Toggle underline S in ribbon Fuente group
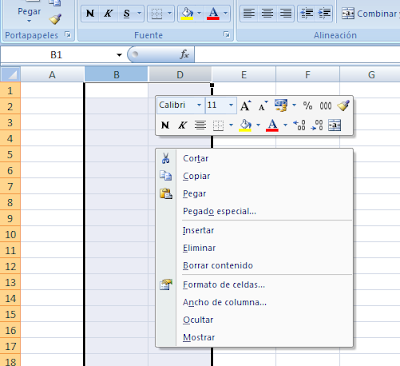This screenshot has height=366, width=400. click(x=126, y=14)
